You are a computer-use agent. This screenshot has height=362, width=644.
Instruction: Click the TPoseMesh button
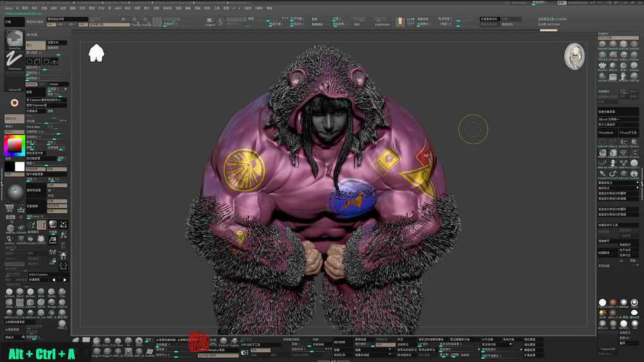point(607,133)
